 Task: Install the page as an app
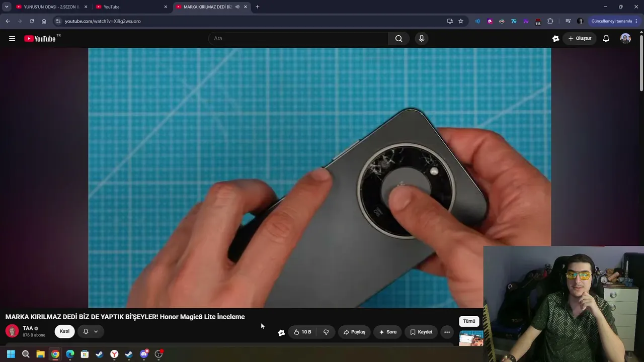(x=450, y=21)
